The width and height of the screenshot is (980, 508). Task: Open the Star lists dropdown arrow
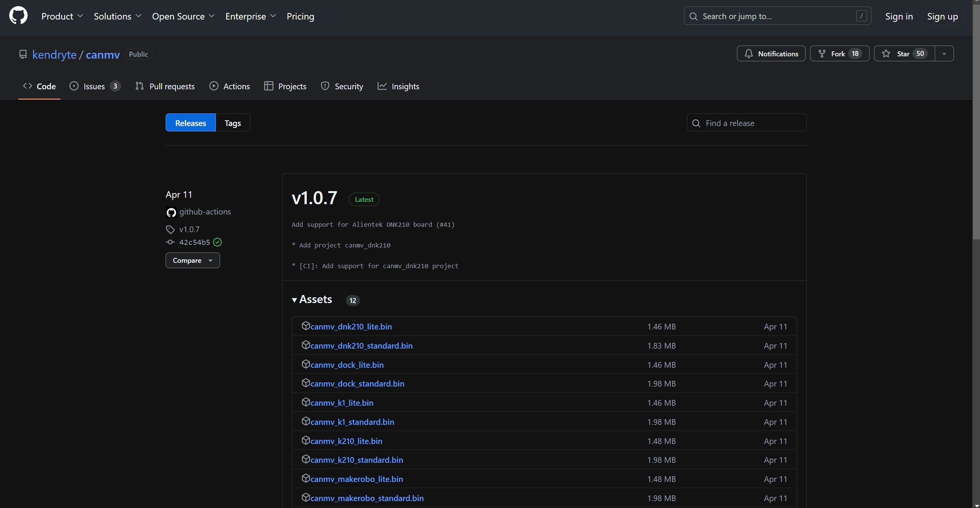point(944,54)
